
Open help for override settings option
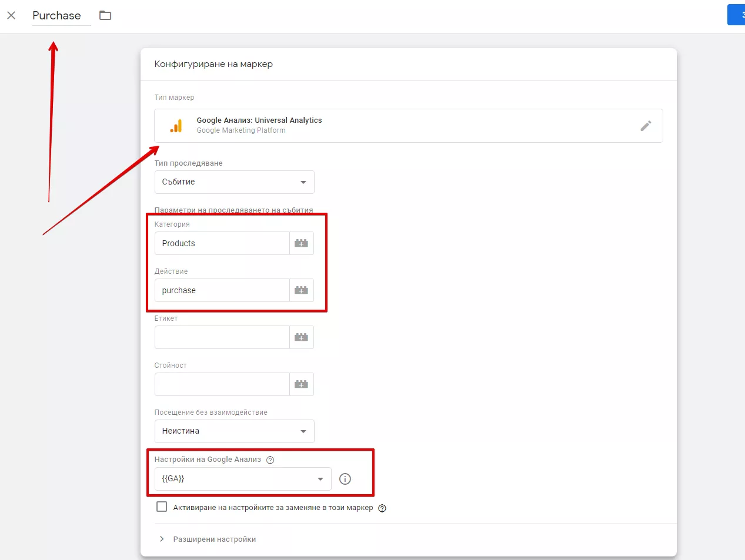coord(382,508)
